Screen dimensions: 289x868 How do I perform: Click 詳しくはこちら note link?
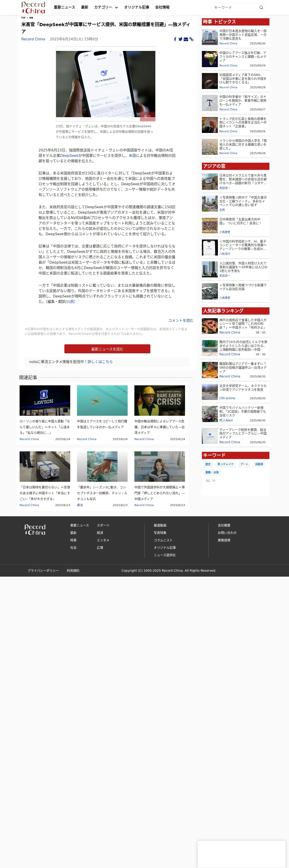coord(100,362)
